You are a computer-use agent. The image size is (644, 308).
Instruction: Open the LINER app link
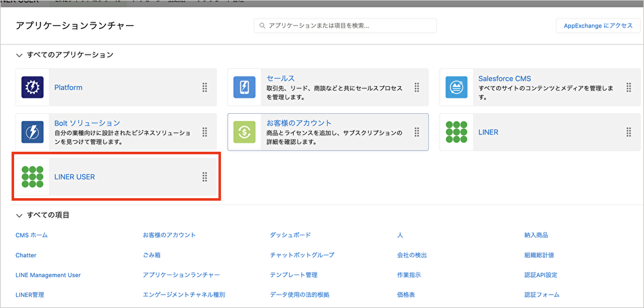click(488, 132)
